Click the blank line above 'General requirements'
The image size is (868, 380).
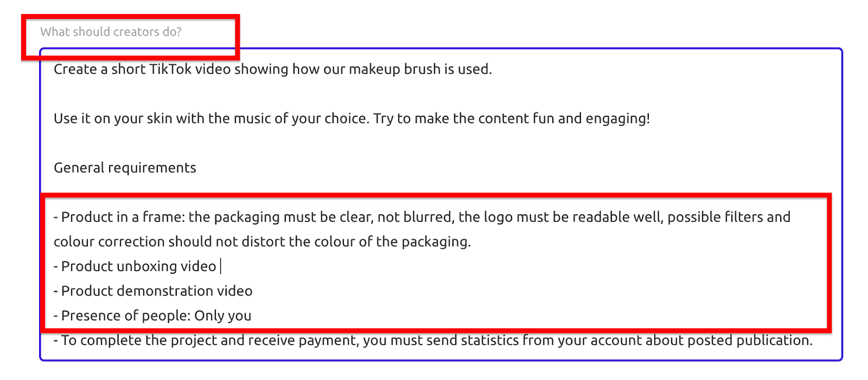tap(441, 143)
